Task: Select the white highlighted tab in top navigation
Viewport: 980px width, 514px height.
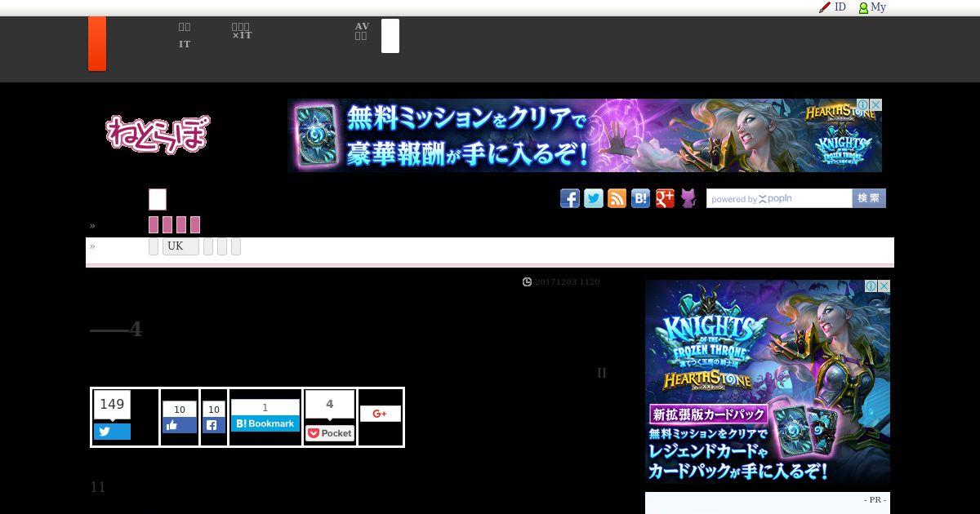Action: (x=390, y=36)
